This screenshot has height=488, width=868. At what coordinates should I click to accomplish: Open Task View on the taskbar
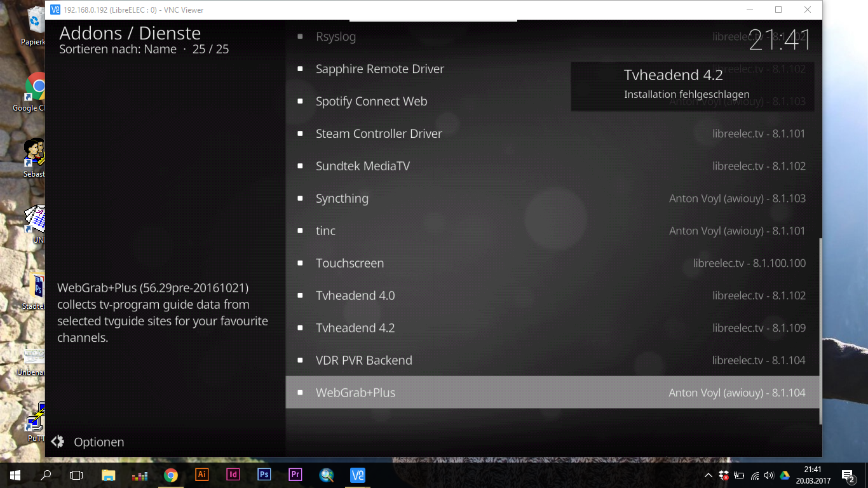click(x=76, y=475)
